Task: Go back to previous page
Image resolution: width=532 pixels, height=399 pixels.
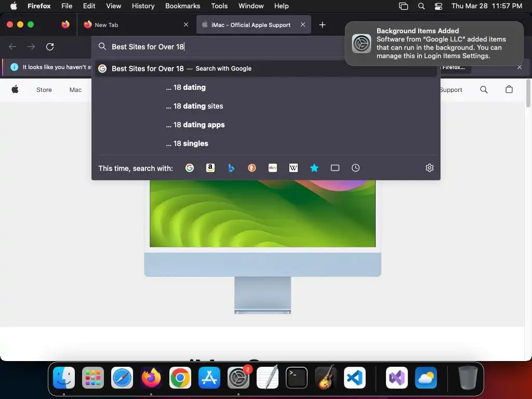Action: pyautogui.click(x=12, y=46)
